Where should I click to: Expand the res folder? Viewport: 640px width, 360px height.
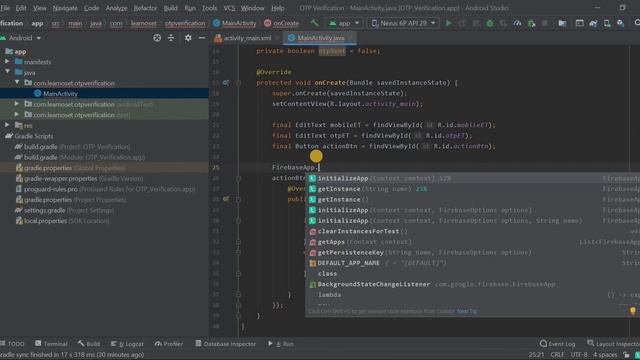pyautogui.click(x=7, y=125)
